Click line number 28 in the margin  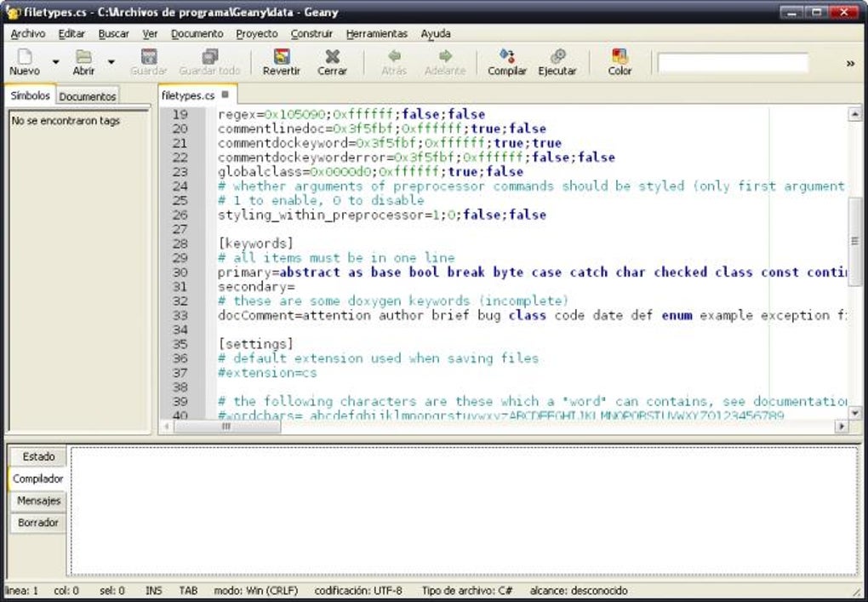tap(180, 244)
